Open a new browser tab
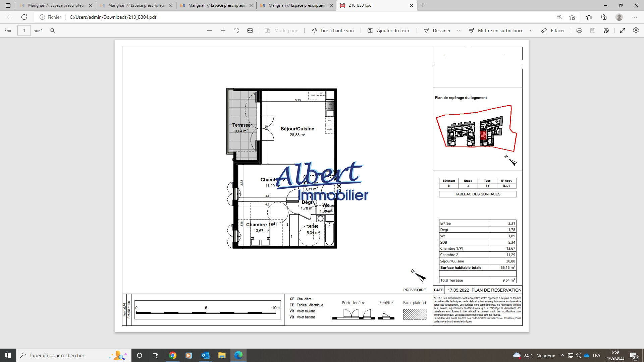Image resolution: width=644 pixels, height=362 pixels. (x=423, y=5)
